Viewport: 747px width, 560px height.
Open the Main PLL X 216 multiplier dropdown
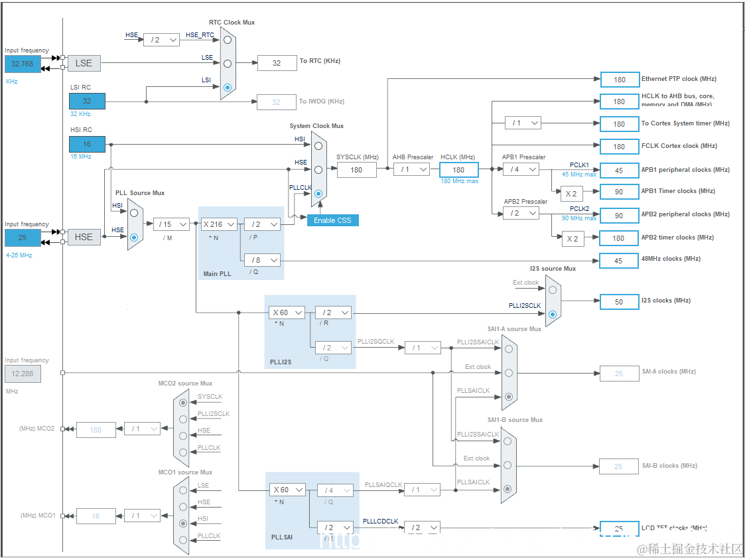pyautogui.click(x=219, y=224)
